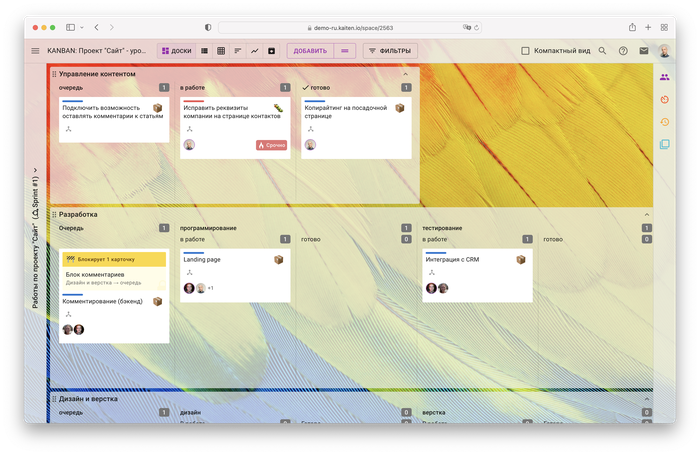Open the help question mark icon

623,50
